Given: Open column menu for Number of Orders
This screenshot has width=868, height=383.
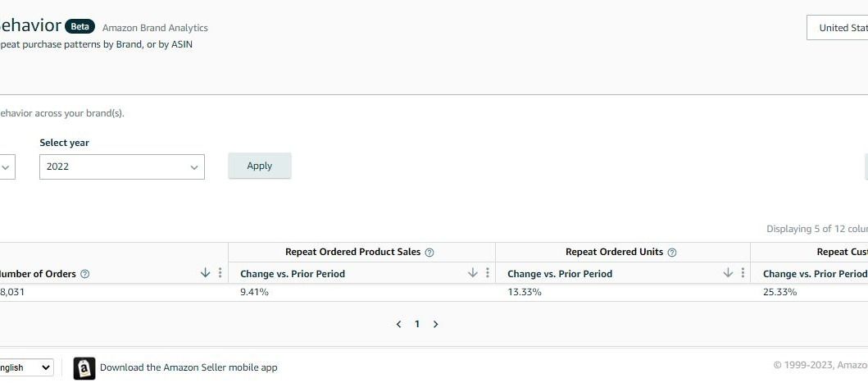Looking at the screenshot, I should click(x=220, y=273).
